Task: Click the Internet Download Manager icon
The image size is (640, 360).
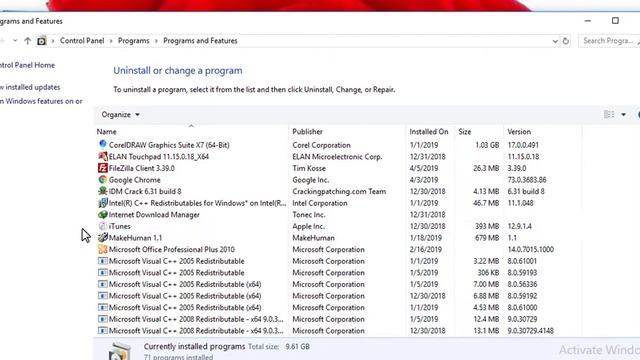Action: [102, 214]
